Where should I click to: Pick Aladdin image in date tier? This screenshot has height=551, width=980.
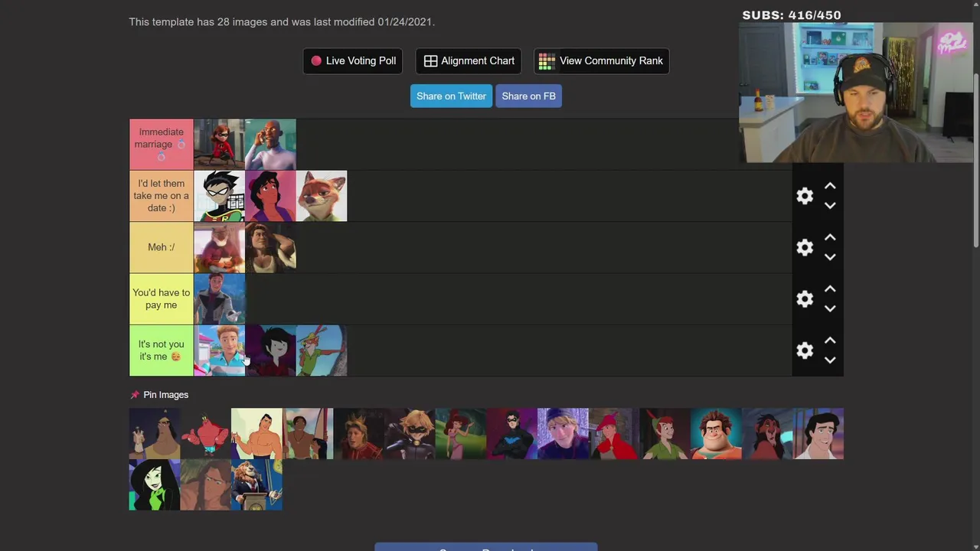[x=270, y=196]
